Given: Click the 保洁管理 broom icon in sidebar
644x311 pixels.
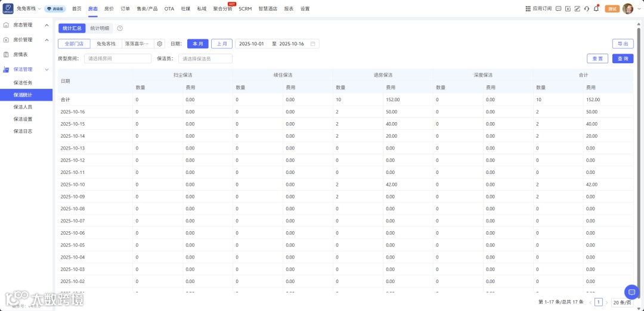Looking at the screenshot, I should [6, 69].
